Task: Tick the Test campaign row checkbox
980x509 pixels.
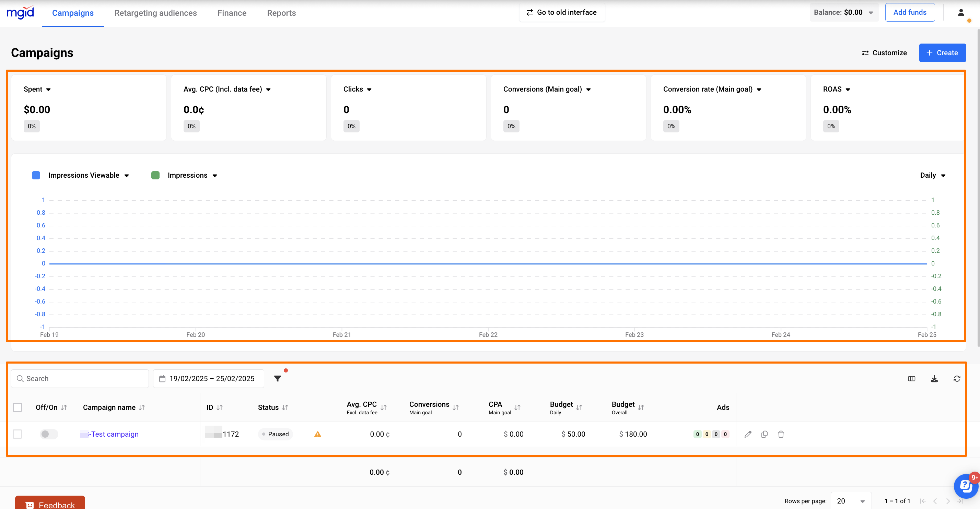Action: pyautogui.click(x=17, y=434)
